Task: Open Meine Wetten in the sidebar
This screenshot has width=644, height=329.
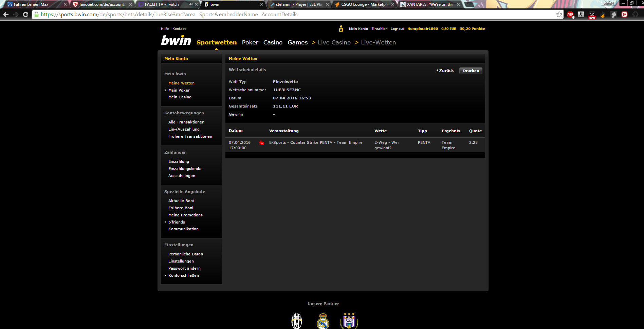Action: click(181, 83)
